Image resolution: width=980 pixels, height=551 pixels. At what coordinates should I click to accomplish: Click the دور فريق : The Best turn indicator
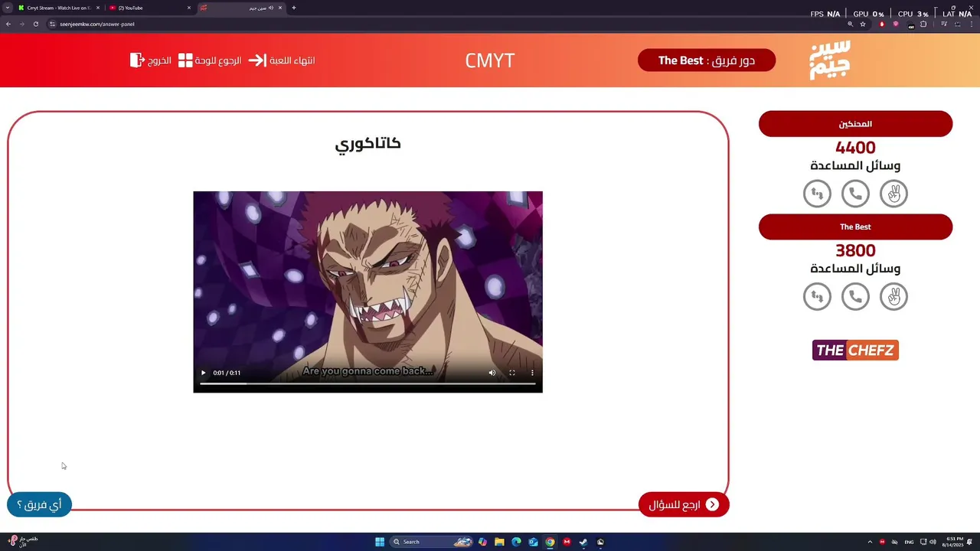707,60
